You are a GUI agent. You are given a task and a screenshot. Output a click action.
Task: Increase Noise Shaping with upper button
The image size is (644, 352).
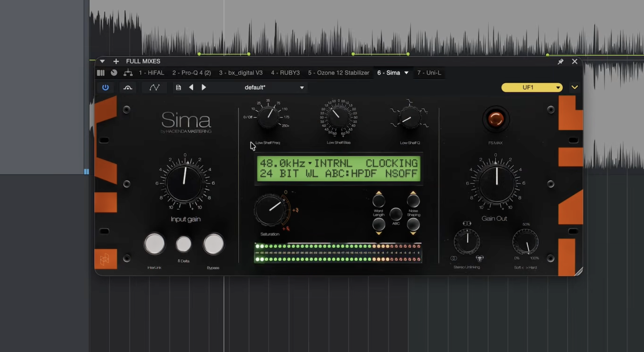click(x=413, y=201)
